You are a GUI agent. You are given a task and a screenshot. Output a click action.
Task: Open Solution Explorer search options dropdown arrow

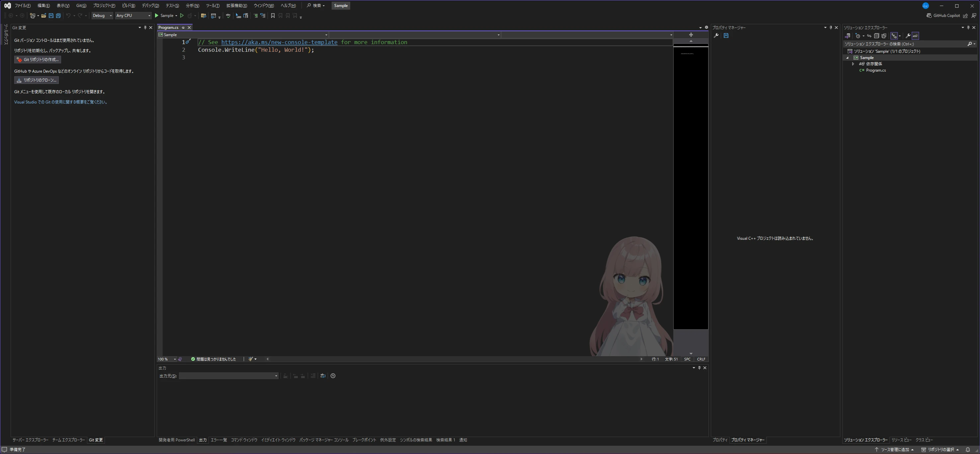[974, 44]
